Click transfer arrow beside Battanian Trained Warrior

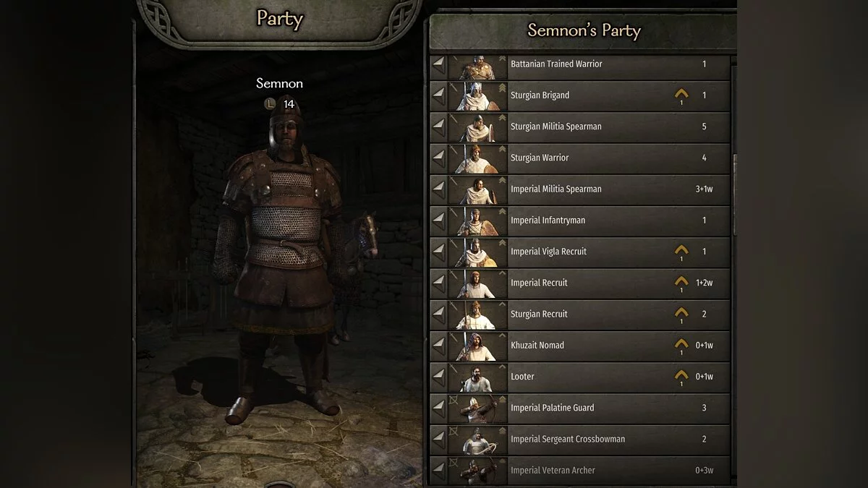coord(439,64)
